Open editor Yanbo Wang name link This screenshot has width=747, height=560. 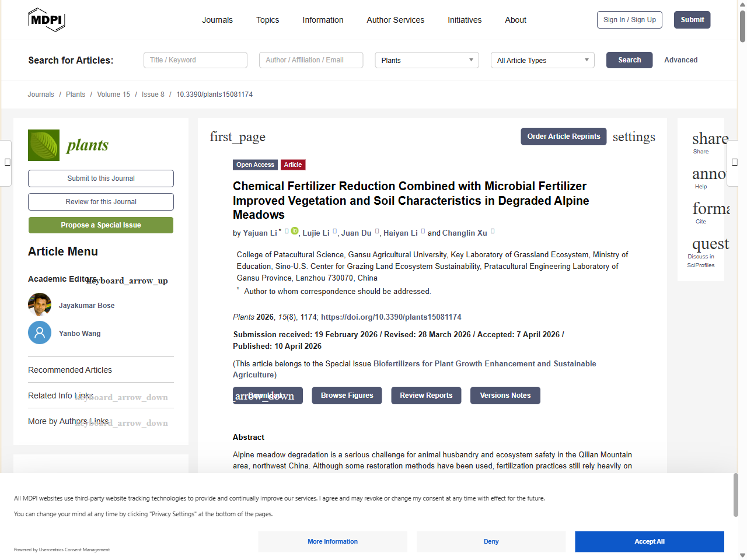(x=79, y=334)
